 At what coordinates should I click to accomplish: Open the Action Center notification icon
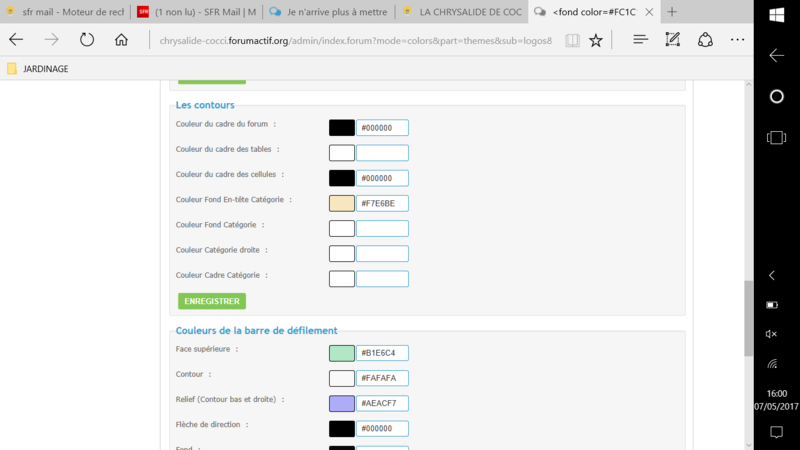coord(777,433)
